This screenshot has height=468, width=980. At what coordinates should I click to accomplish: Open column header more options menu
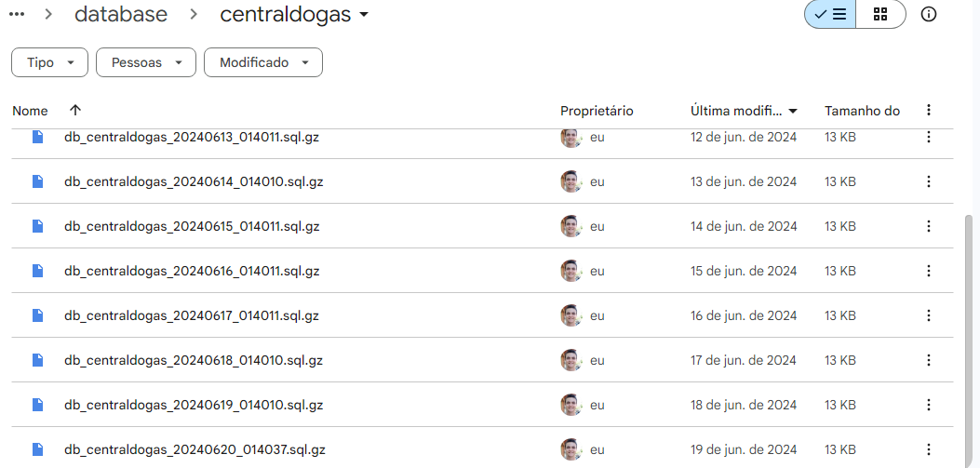tap(928, 111)
